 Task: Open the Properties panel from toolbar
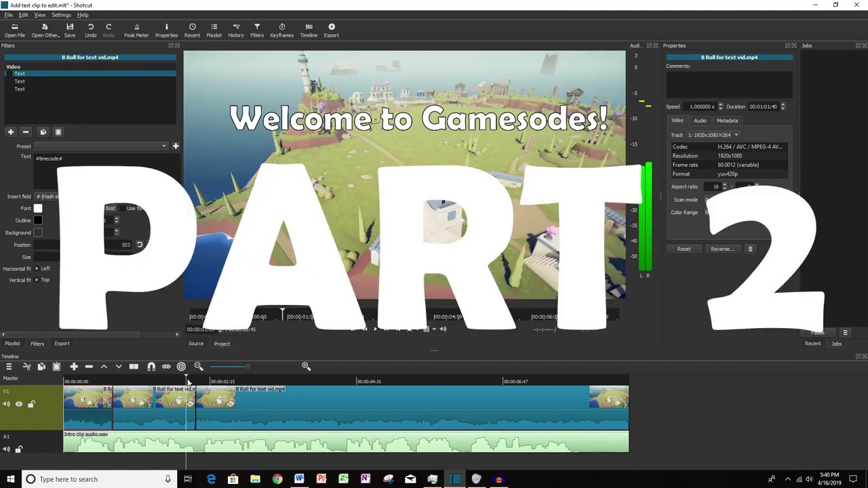tap(166, 30)
